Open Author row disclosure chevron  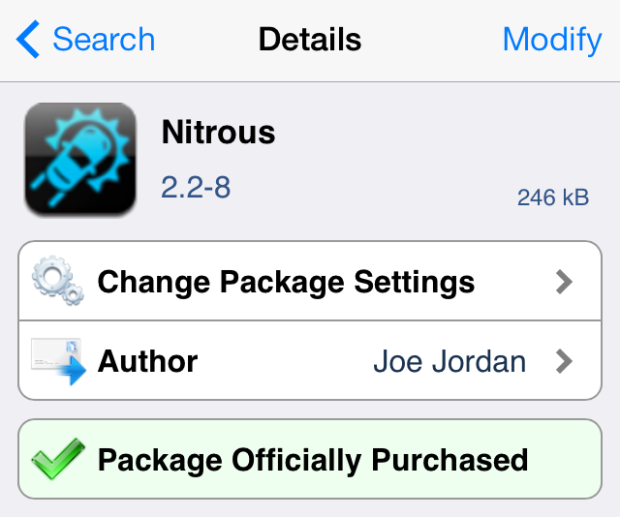pos(564,361)
